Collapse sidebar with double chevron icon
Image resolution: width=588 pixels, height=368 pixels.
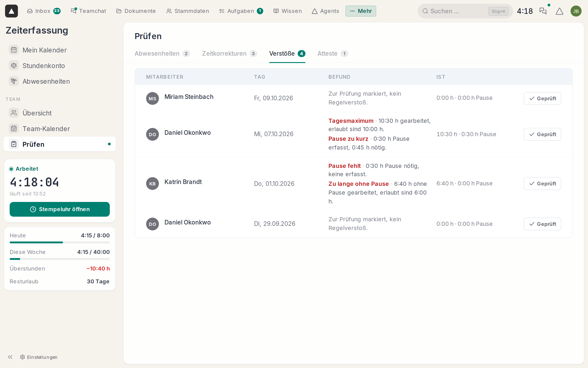(x=10, y=357)
